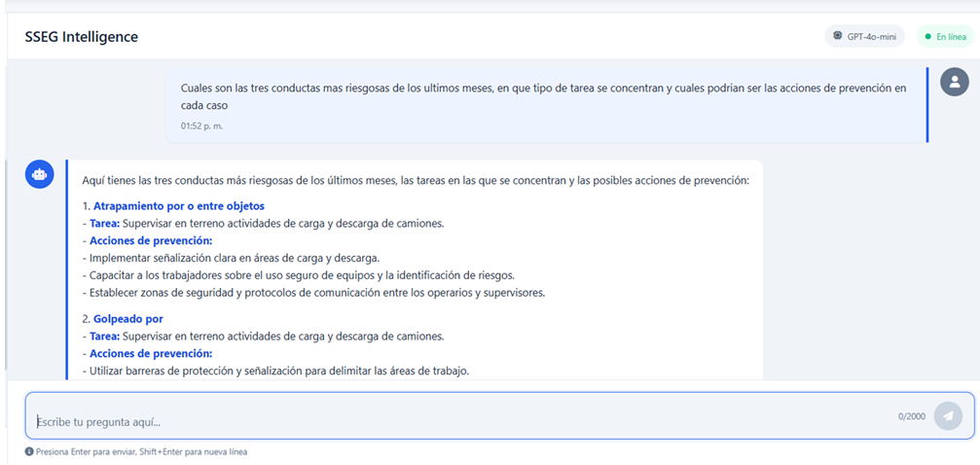
Task: Click heading Atrapamiento por o entre objetos
Action: coord(179,205)
